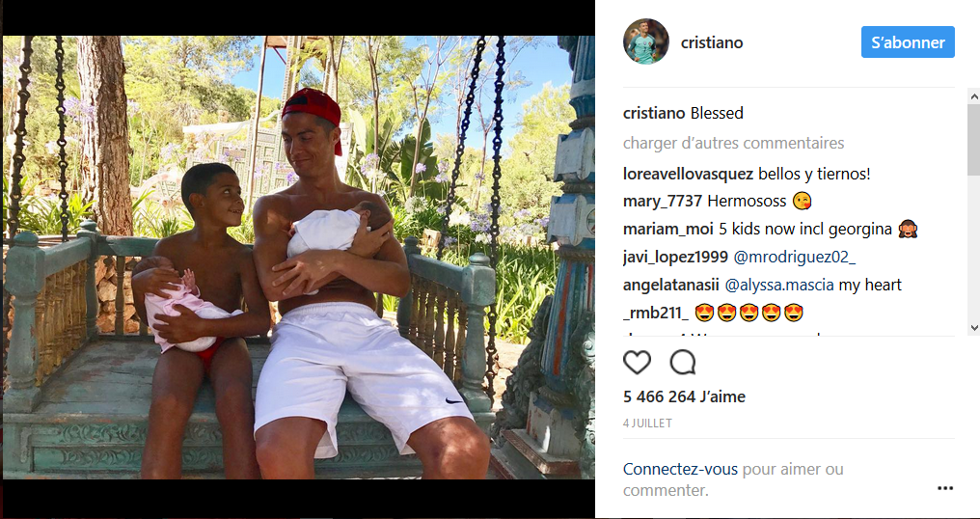Click the scrollbar down arrow in comments
The image size is (980, 519).
[974, 327]
